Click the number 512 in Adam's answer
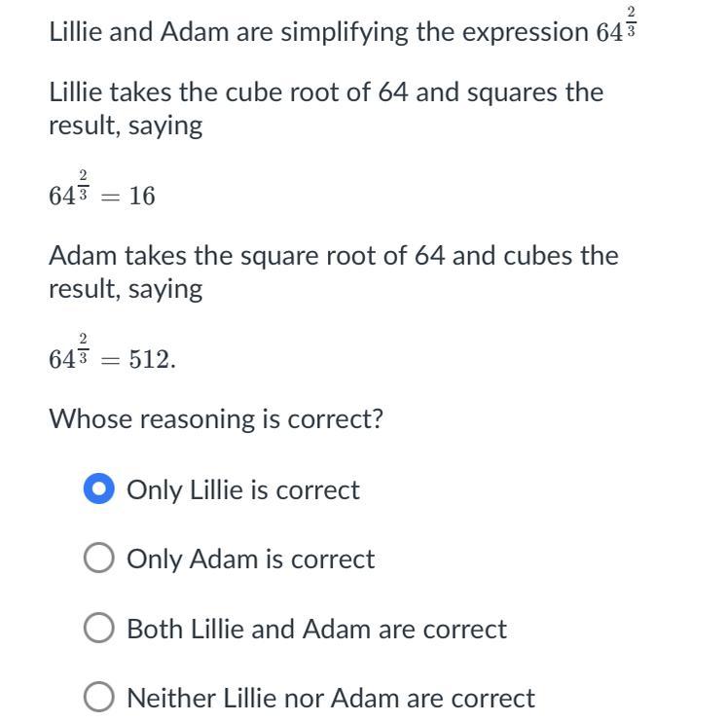The image size is (728, 722). click(x=152, y=360)
